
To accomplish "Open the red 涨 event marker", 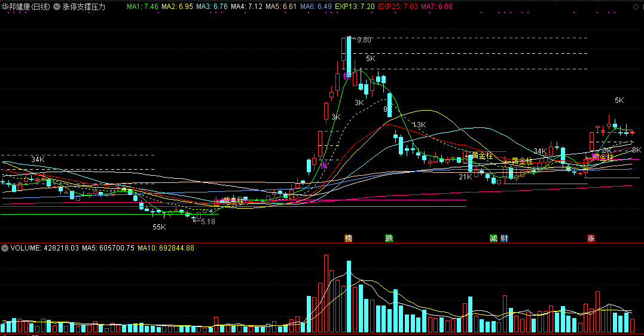I will click(x=591, y=238).
